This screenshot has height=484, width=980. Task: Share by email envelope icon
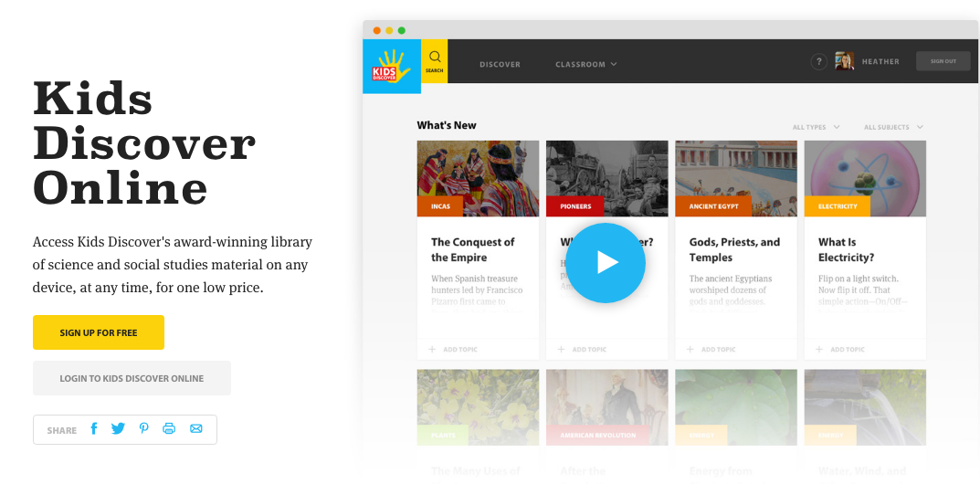[196, 428]
